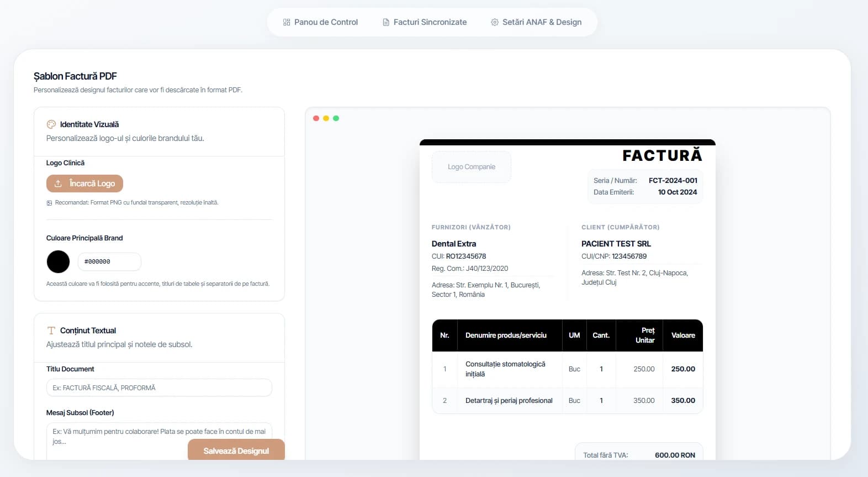Screen dimensions: 868x477
Task: Click the Total fără TVA label
Action: pyautogui.click(x=606, y=455)
